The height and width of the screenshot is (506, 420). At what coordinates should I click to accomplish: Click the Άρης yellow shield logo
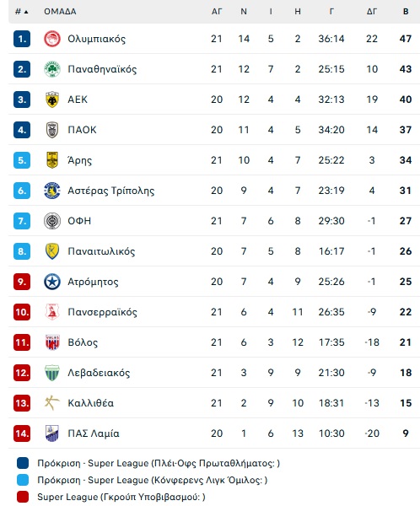pyautogui.click(x=52, y=160)
